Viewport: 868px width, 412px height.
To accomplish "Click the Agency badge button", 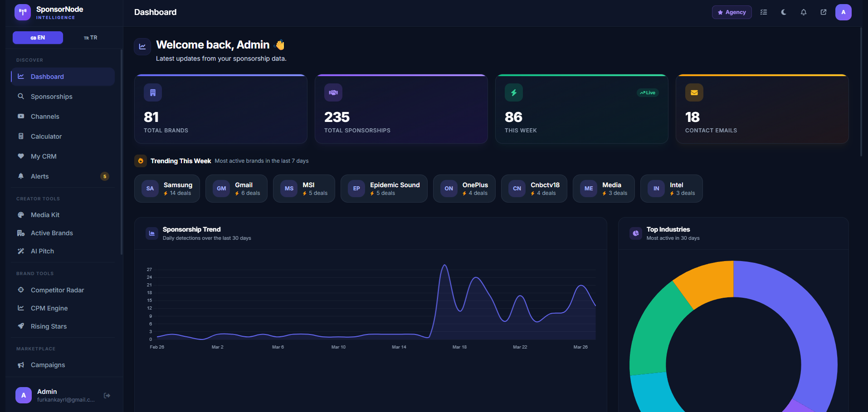I will point(731,12).
